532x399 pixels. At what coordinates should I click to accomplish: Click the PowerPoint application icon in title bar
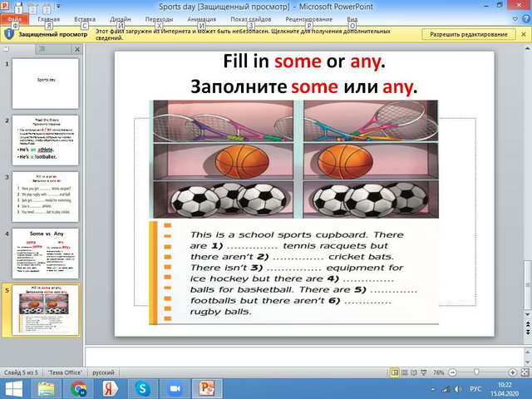click(x=5, y=6)
